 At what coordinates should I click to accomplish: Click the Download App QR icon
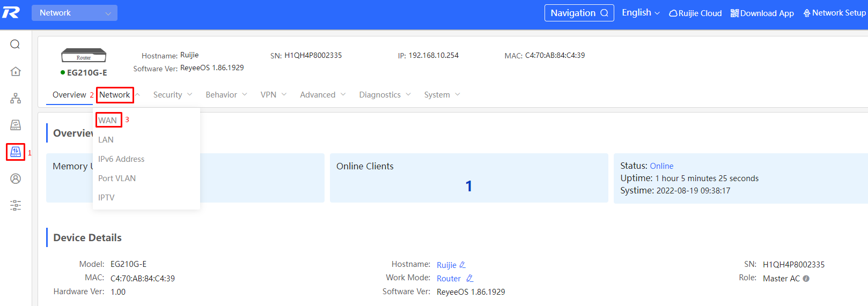click(734, 13)
